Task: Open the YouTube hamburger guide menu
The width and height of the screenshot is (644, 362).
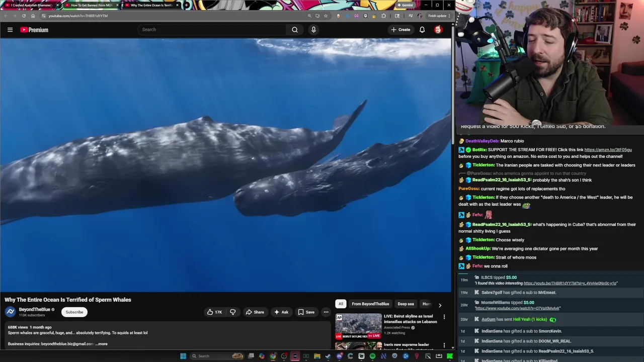Action: (x=10, y=30)
